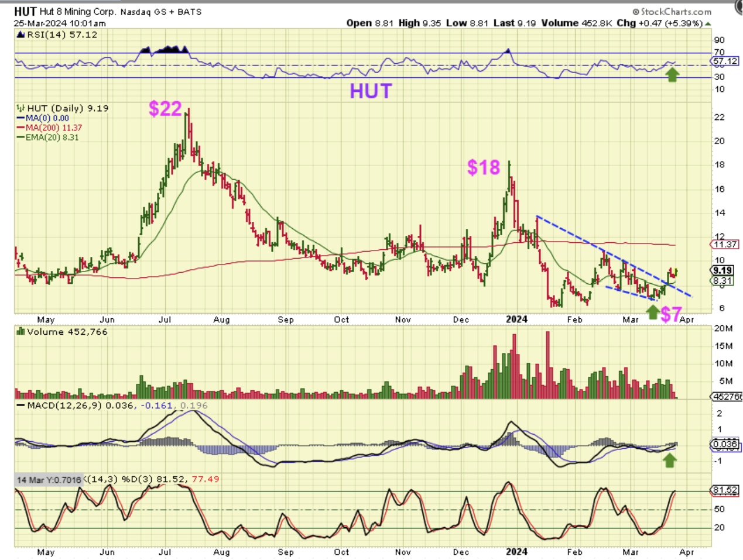Screen dimensions: 743x560
Task: Click the green EMA(20) line color marker
Action: point(20,138)
